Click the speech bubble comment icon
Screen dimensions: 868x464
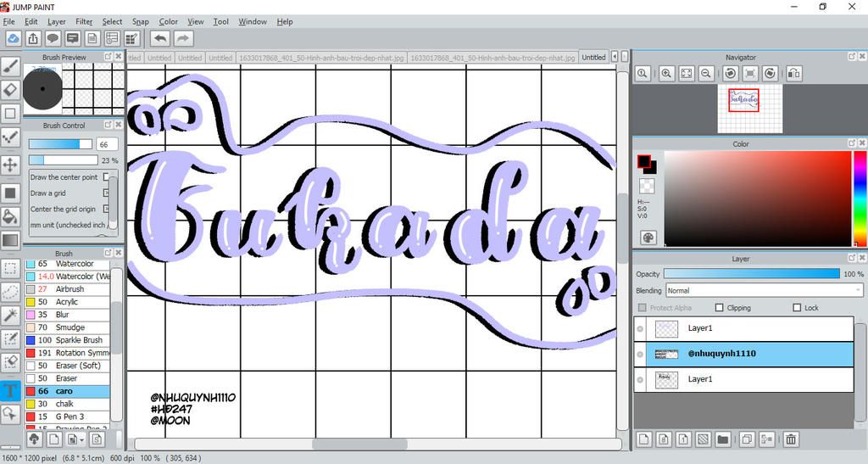point(53,38)
